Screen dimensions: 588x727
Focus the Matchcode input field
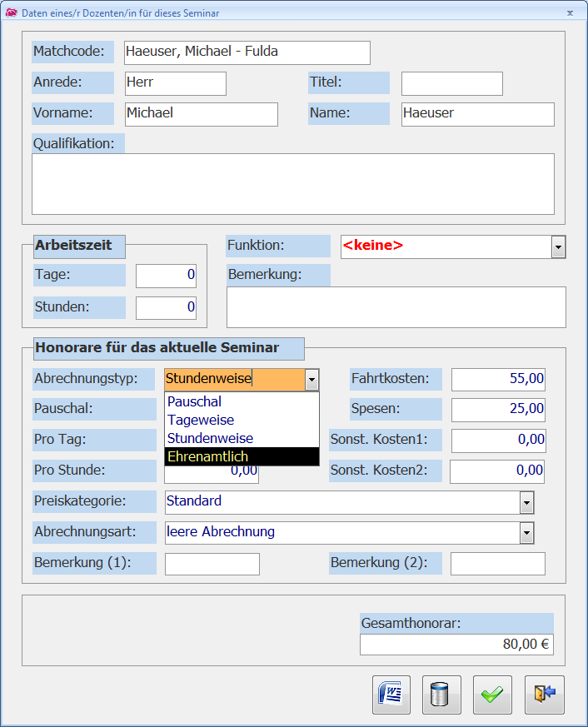247,52
